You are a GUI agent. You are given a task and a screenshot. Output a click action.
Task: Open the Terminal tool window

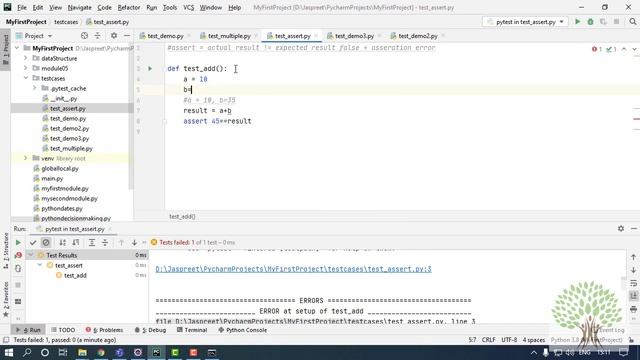click(x=192, y=330)
